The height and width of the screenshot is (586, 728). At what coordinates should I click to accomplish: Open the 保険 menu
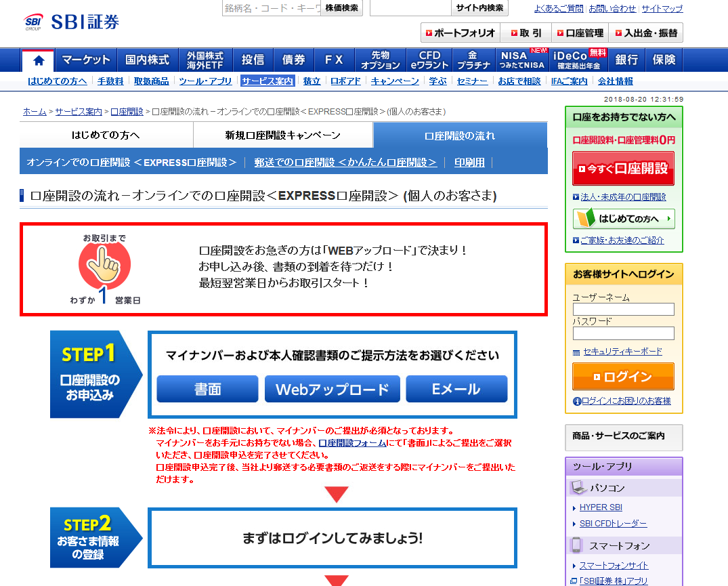664,60
